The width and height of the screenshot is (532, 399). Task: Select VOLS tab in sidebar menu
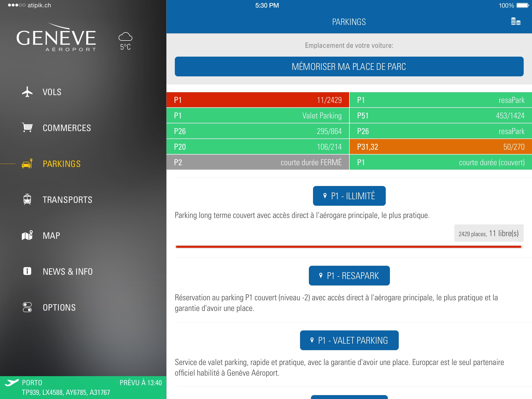click(83, 91)
